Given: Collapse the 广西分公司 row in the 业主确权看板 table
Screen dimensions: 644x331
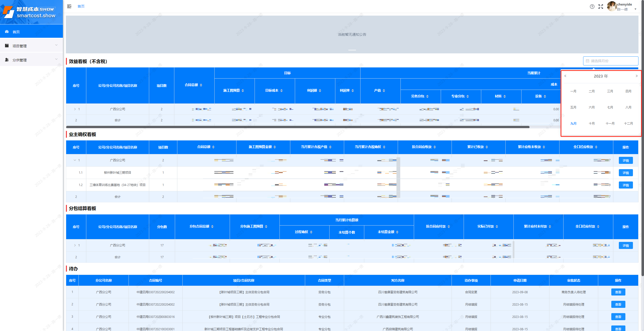Looking at the screenshot, I should [x=75, y=160].
